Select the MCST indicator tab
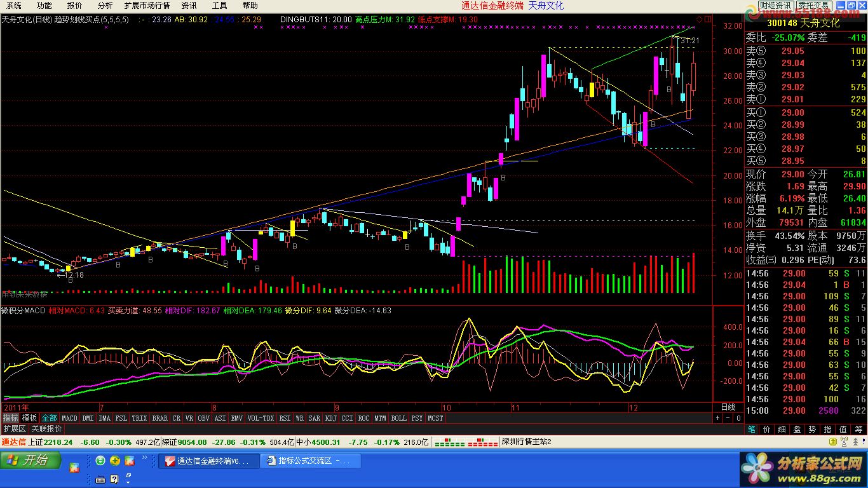 pos(435,418)
